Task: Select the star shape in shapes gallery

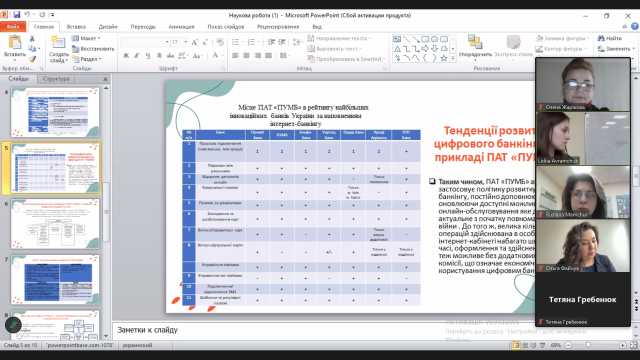Action: [x=444, y=58]
